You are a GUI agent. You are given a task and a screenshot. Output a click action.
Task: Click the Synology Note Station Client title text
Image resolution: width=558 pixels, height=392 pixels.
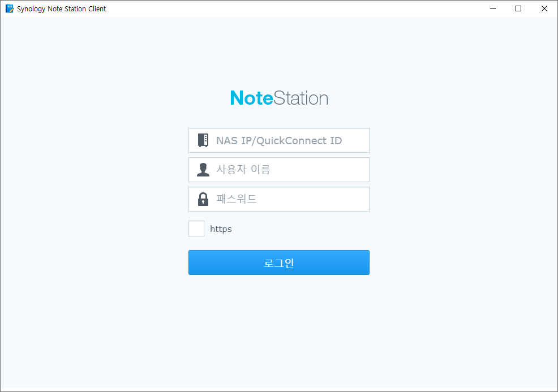61,9
